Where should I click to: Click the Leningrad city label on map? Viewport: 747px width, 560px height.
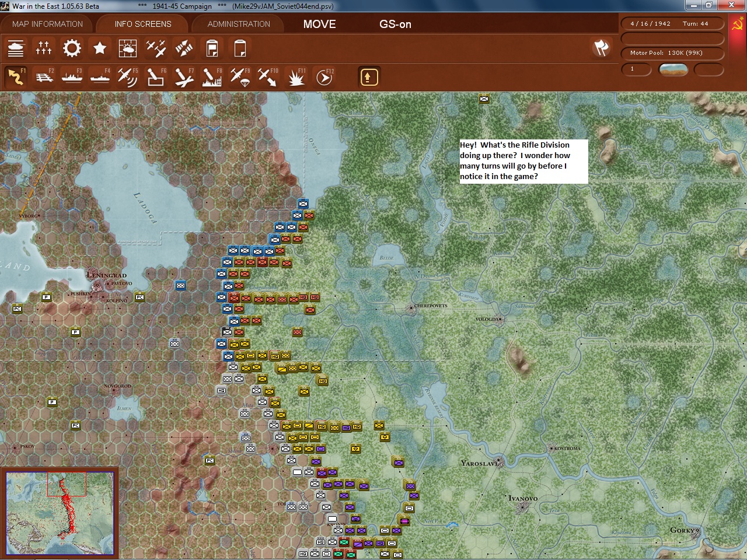106,275
